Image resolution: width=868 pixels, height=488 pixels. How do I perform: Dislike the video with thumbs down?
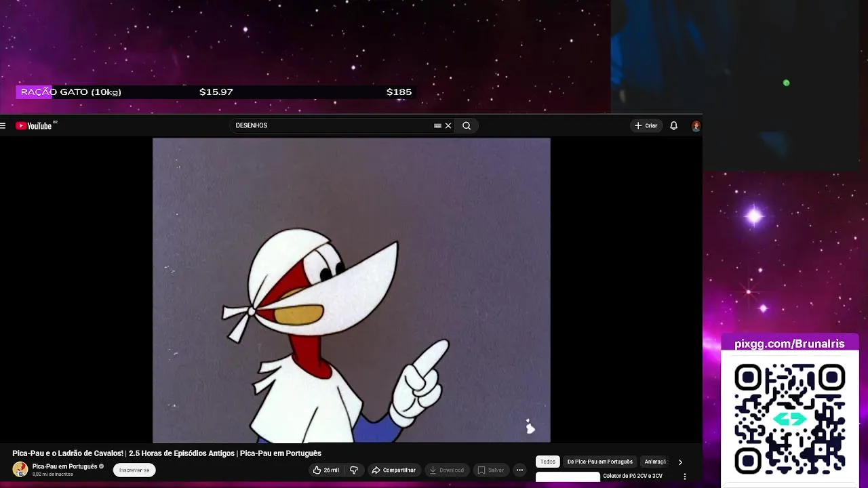point(354,470)
